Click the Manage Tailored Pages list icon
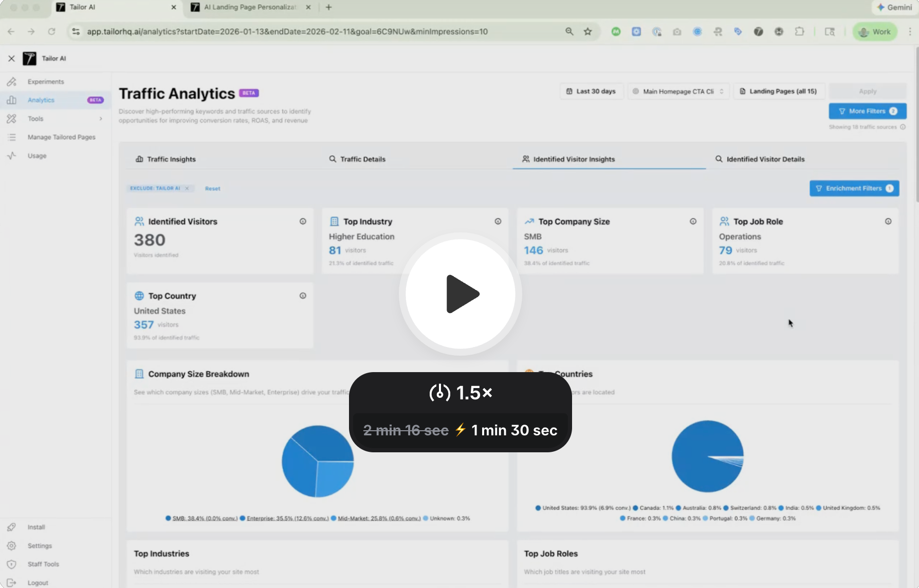The width and height of the screenshot is (919, 588). pyautogui.click(x=12, y=137)
